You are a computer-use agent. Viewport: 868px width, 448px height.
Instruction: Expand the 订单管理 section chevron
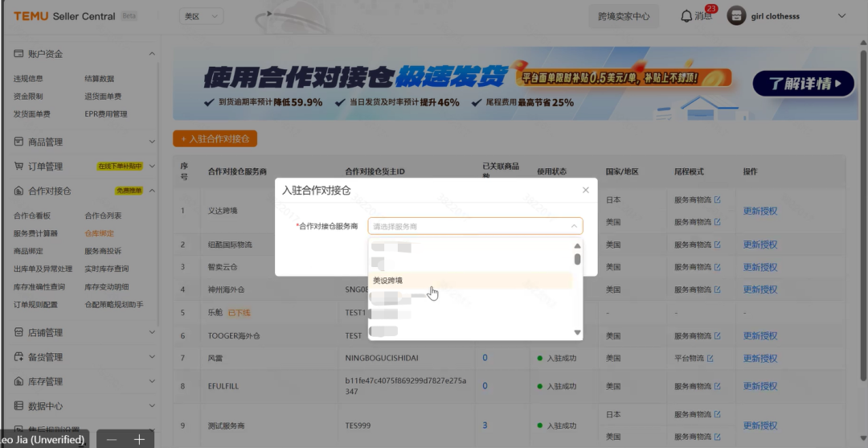click(x=152, y=166)
